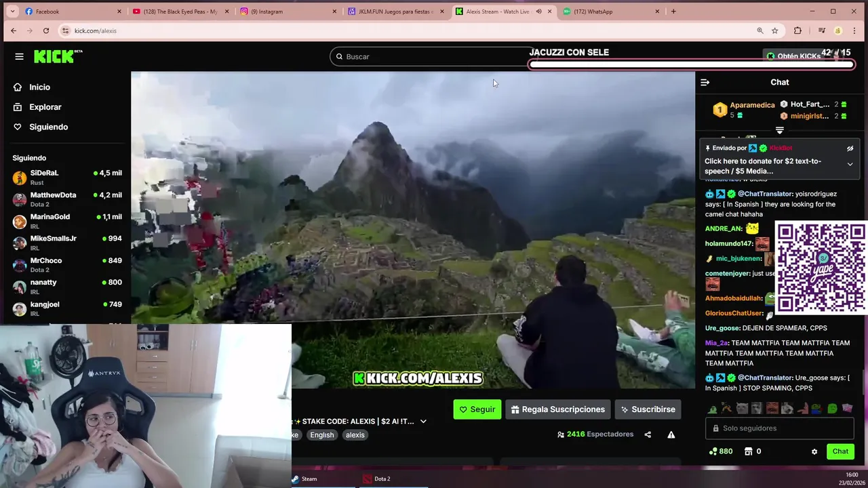Click the white cat emote in quick emotes
The height and width of the screenshot is (488, 868).
click(742, 409)
